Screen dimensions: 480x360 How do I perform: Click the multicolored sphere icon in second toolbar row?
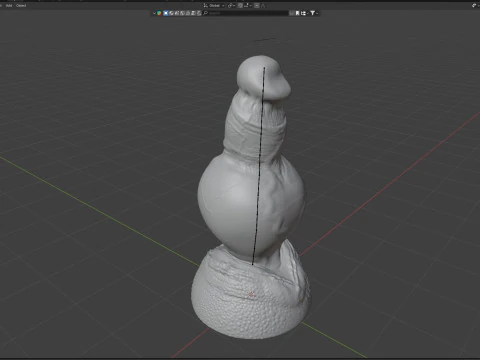coord(159,13)
